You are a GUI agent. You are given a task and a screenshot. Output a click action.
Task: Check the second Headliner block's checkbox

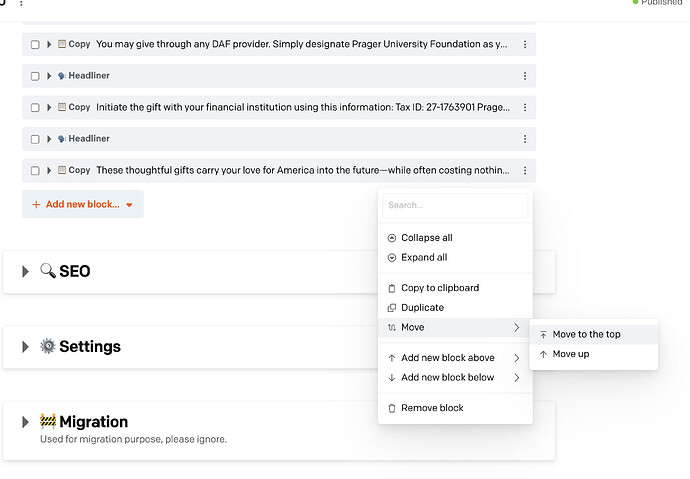35,139
